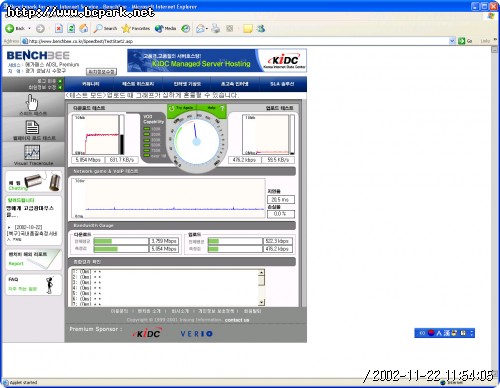Open the first blue navigation menu item
The image size is (500, 388).
90,84
